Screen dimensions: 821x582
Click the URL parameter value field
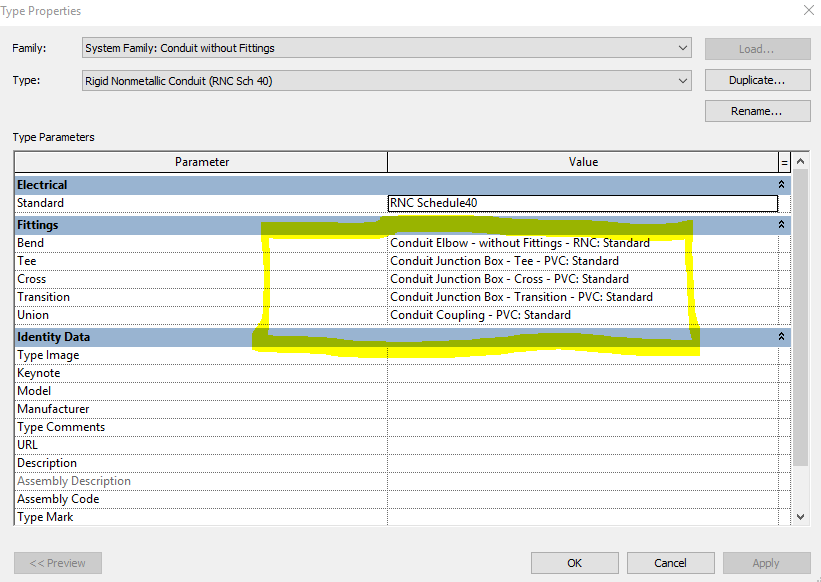point(583,444)
